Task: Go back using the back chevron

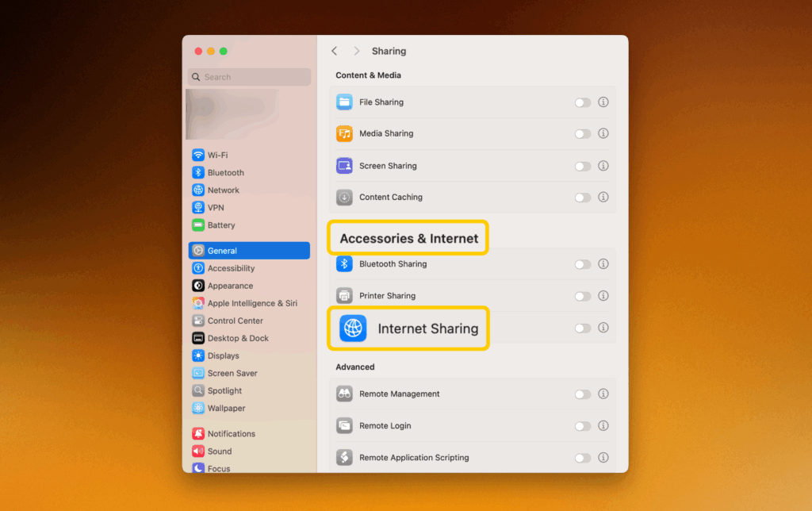Action: 335,51
